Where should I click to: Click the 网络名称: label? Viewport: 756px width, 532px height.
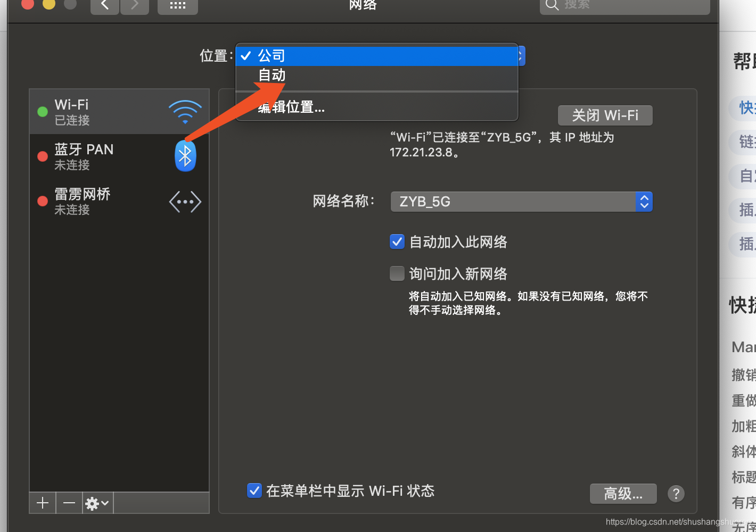click(344, 201)
